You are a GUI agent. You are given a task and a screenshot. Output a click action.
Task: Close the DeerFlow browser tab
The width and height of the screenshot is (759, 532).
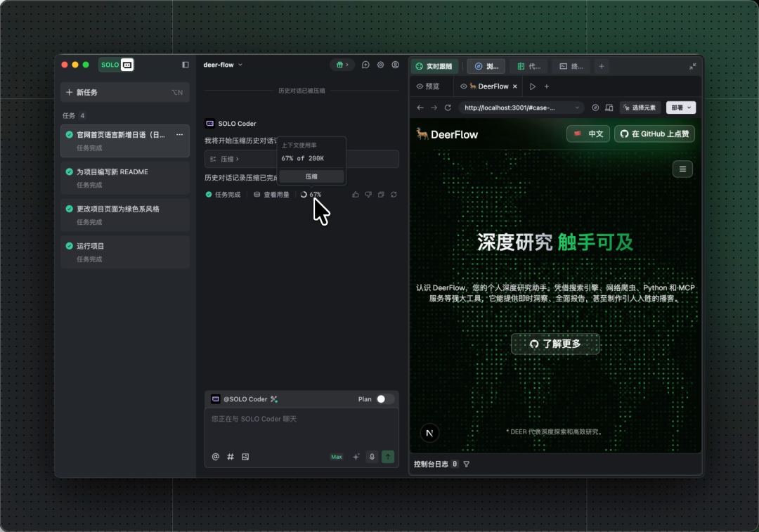(515, 86)
